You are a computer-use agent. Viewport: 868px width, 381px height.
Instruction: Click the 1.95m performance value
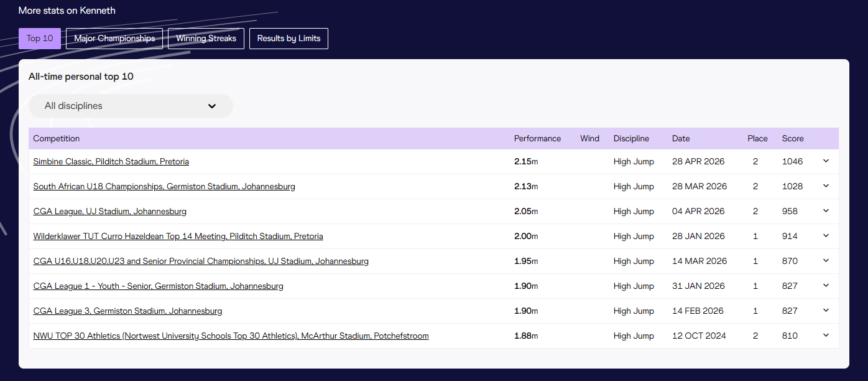(526, 261)
